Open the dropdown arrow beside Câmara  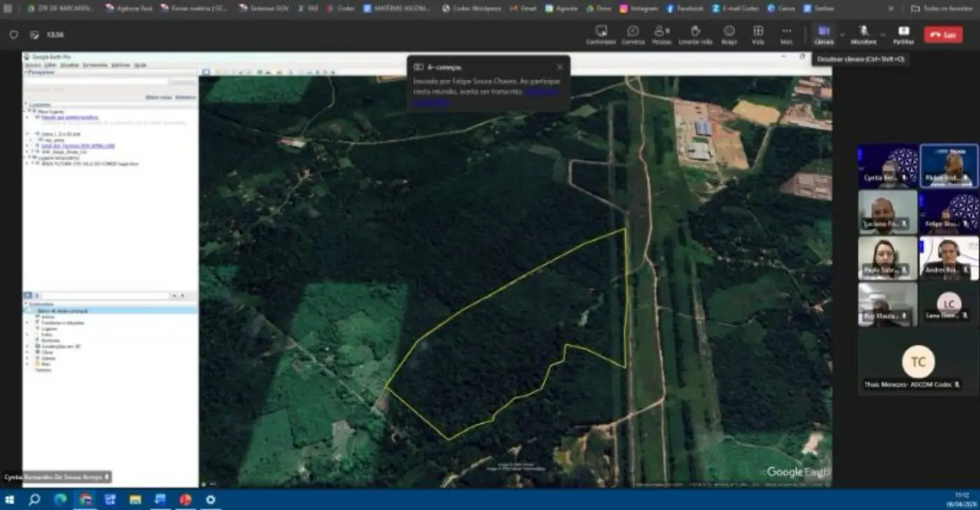point(842,34)
